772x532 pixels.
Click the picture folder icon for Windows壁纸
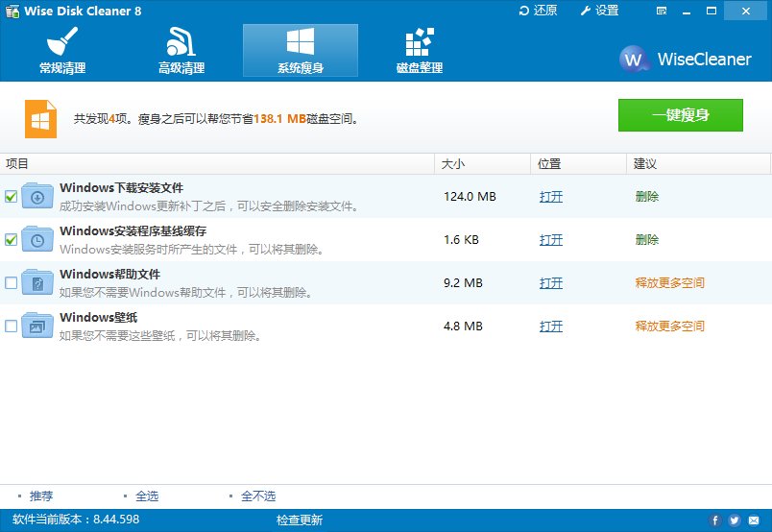pos(37,326)
